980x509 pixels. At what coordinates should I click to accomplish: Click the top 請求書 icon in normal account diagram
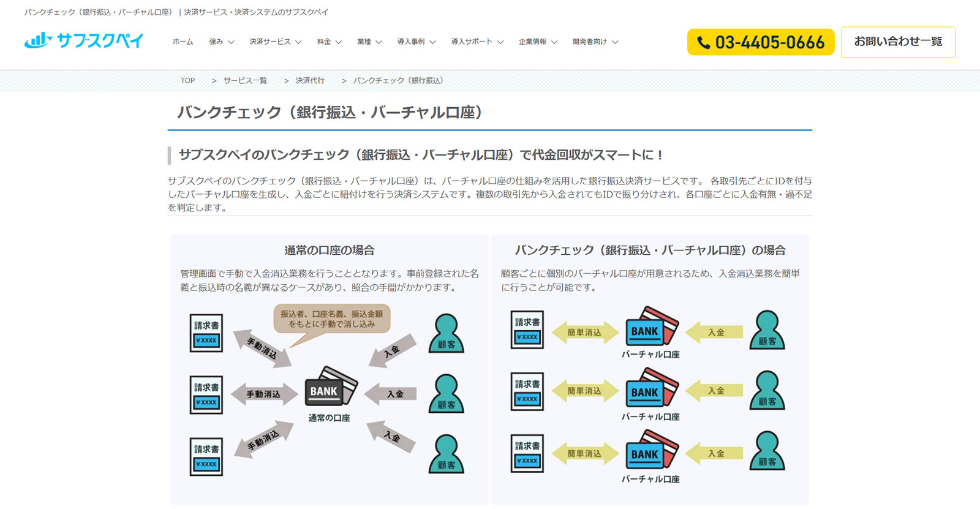point(206,333)
